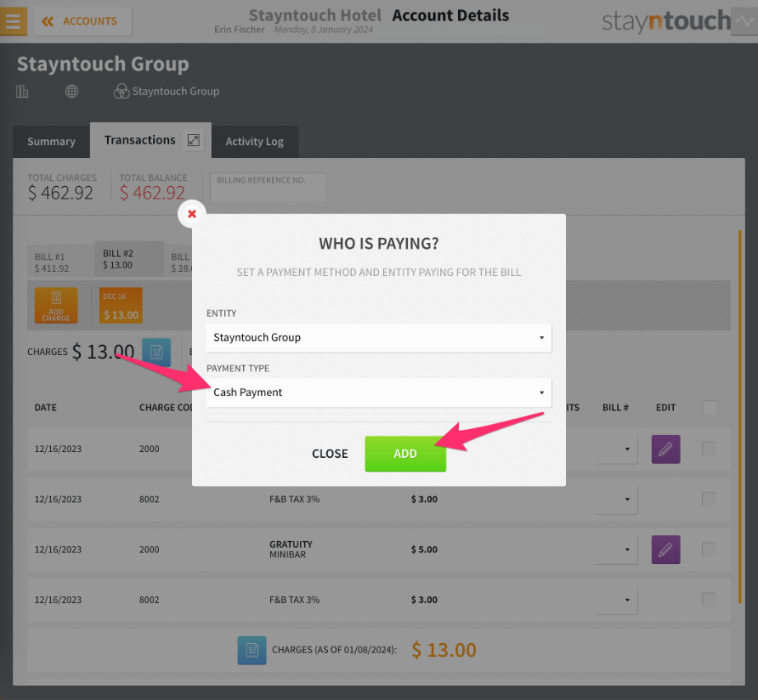This screenshot has height=700, width=758.
Task: Open the hamburger main menu
Action: click(x=13, y=21)
